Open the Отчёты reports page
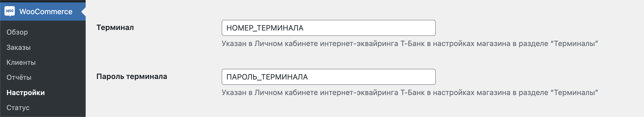 (19, 77)
